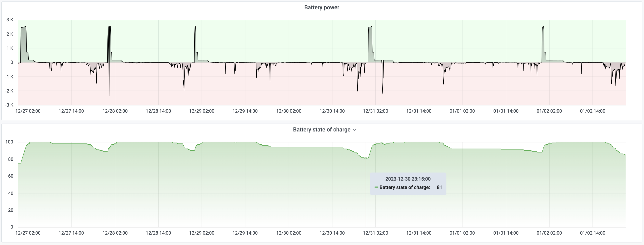Screen dimensions: 644x245
Task: Click 01/01 14:00 label on Battery power axis
Action: pos(506,111)
